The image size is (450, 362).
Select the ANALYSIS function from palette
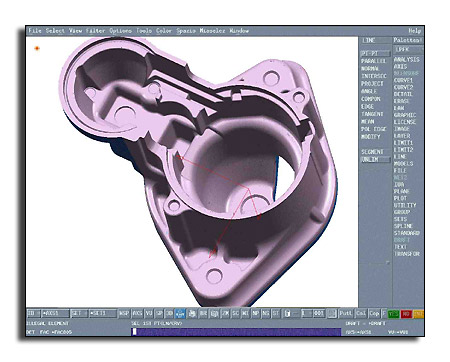point(407,60)
